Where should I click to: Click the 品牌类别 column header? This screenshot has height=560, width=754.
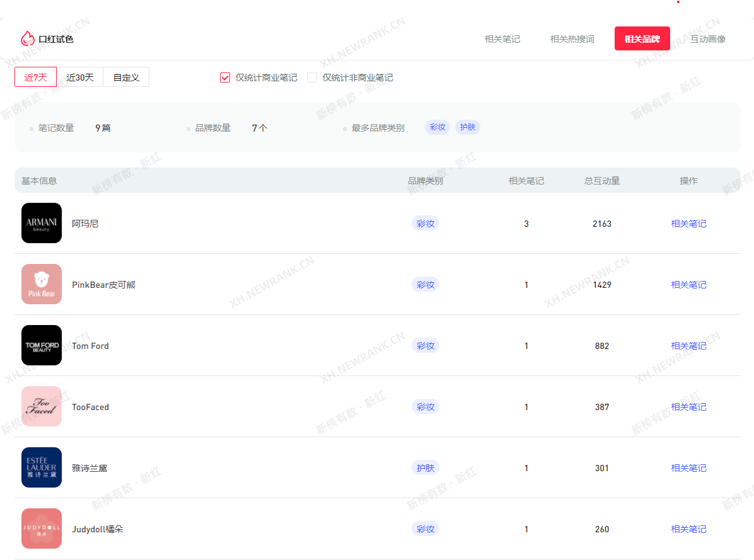point(426,181)
